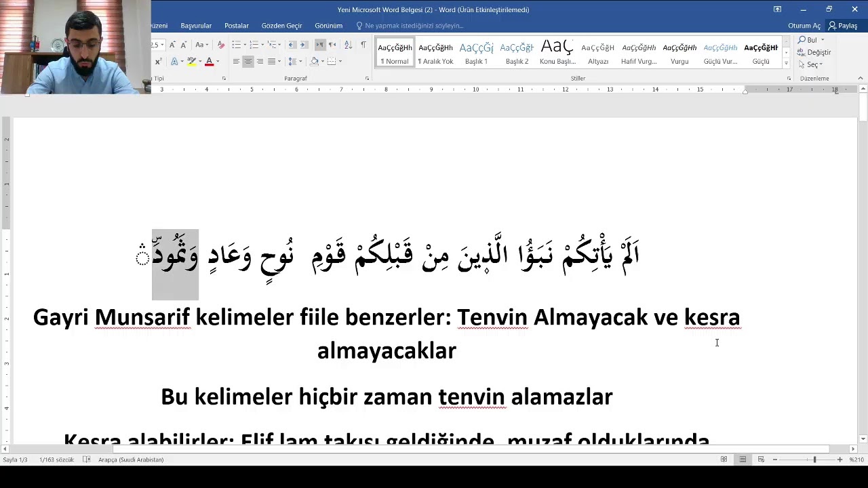Screen dimensions: 868x488
Task: Clear all formatting with the eraser icon
Action: (220, 45)
